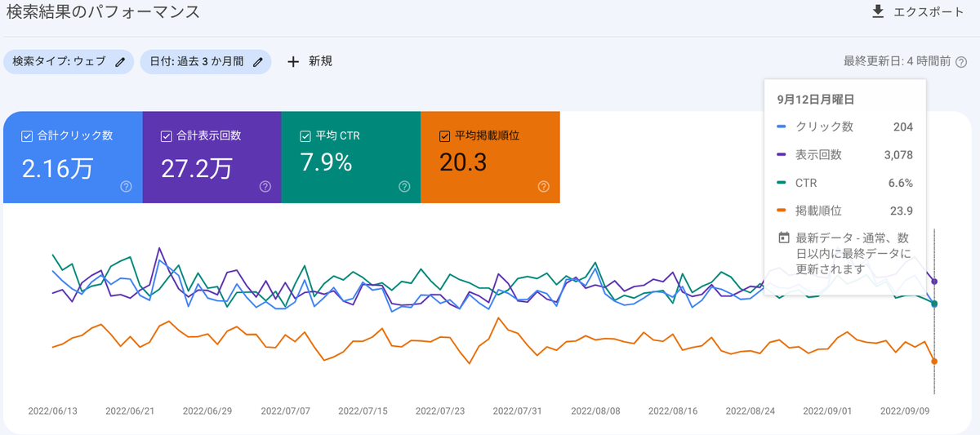Click the purple 表示回数 data point marker
Viewport: 980px width, 435px height.
point(934,282)
